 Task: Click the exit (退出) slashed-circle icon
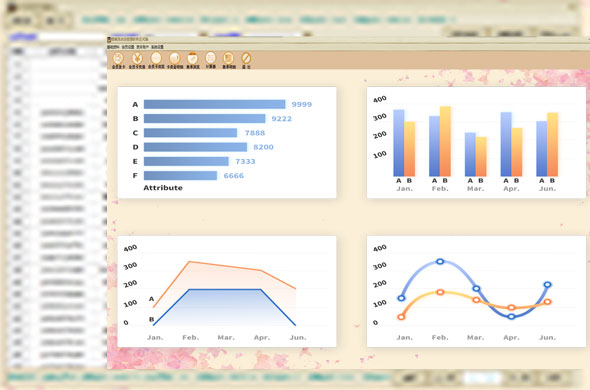coord(246,59)
